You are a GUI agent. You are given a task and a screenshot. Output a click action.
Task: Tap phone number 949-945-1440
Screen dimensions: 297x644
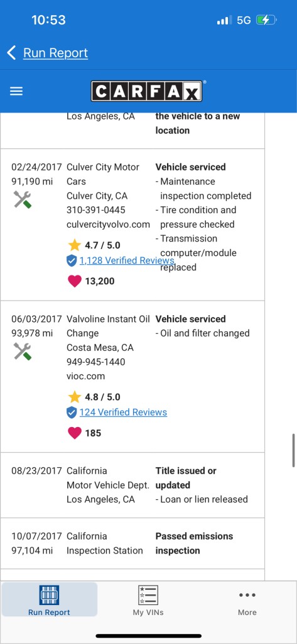click(x=96, y=362)
